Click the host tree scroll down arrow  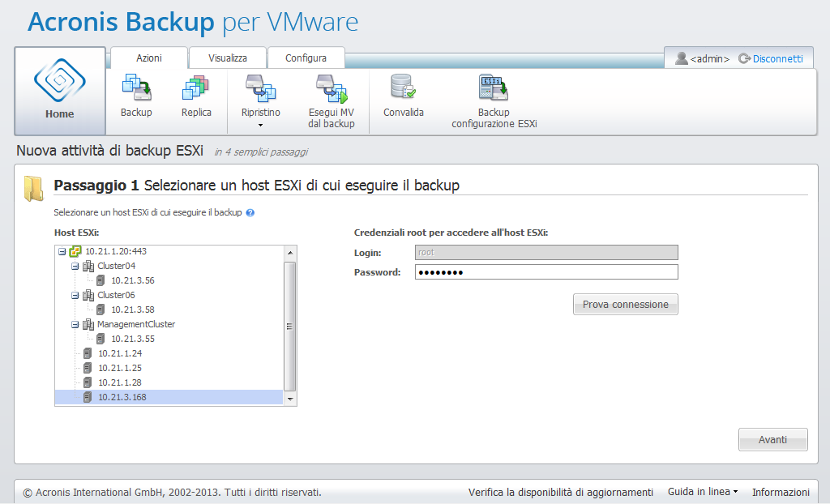290,399
